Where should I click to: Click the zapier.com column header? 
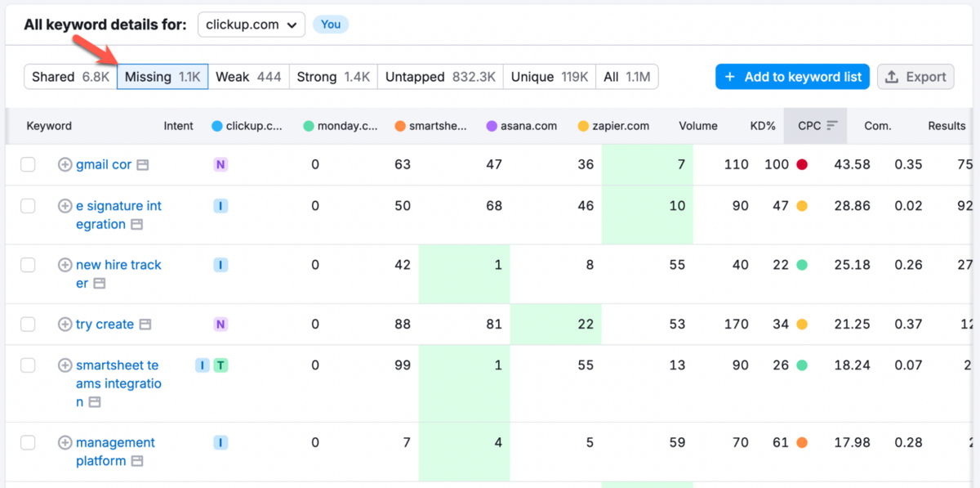tap(613, 126)
